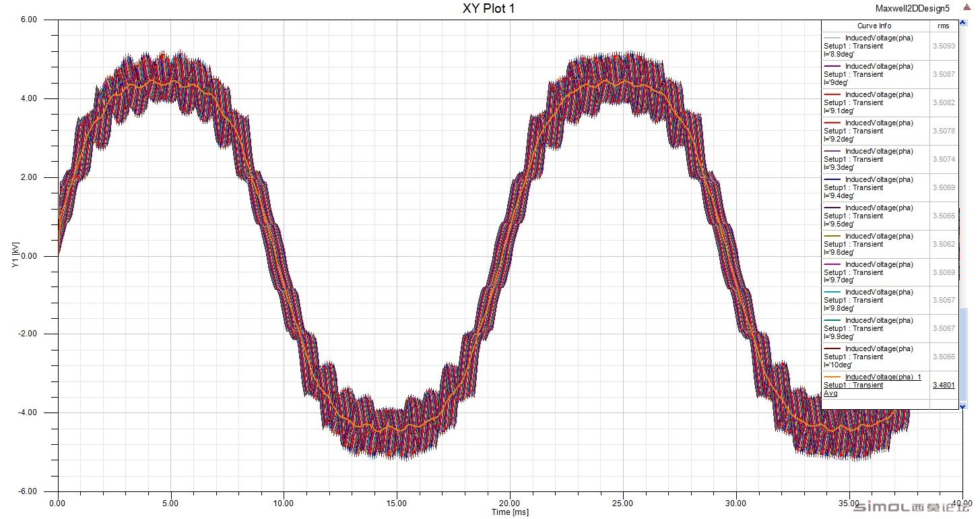The width and height of the screenshot is (980, 519).
Task: Select legend curve entry l='9.9deg'
Action: tap(875, 328)
